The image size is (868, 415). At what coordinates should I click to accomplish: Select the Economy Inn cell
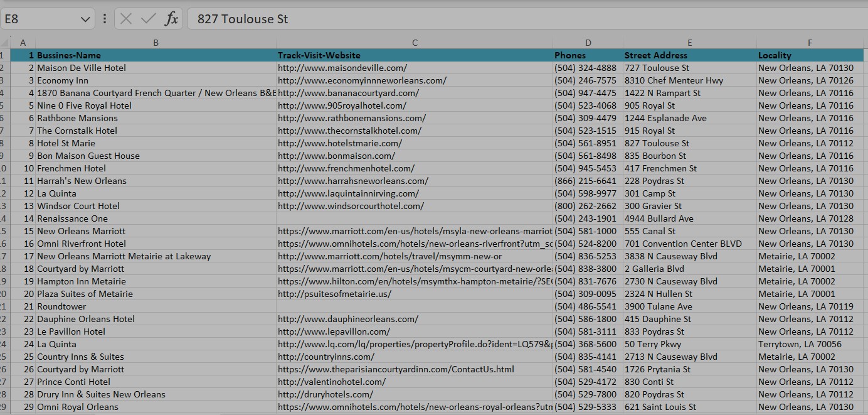coord(156,80)
